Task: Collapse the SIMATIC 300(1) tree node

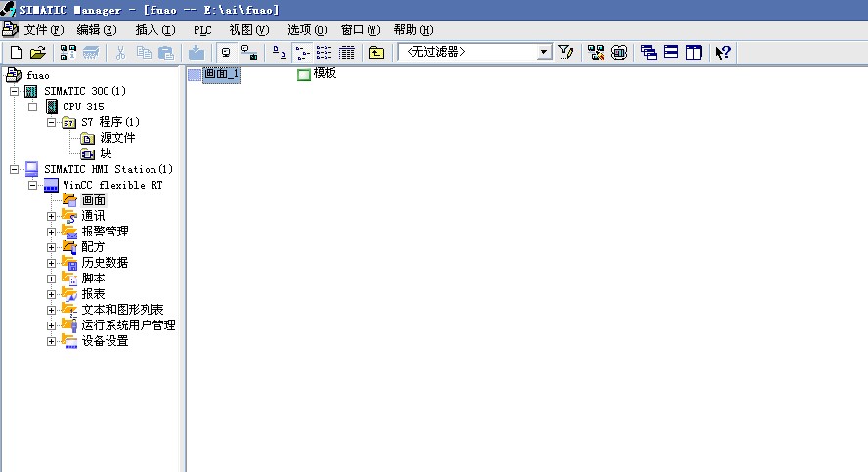Action: point(14,91)
